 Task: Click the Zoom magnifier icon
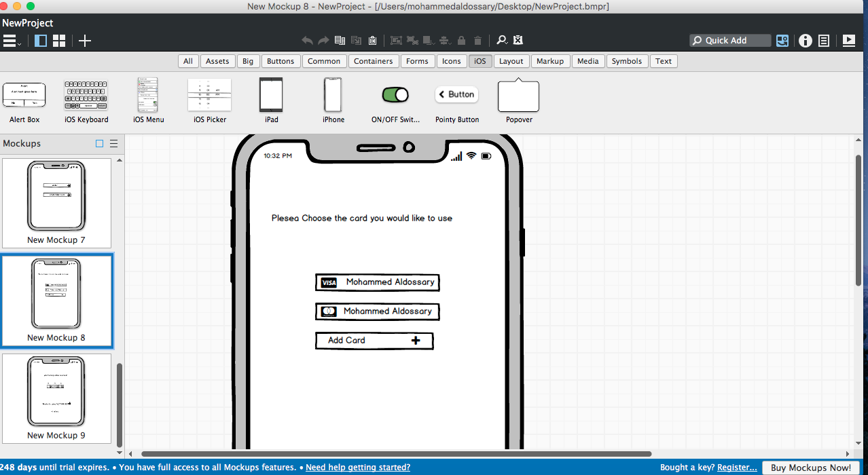(x=502, y=41)
